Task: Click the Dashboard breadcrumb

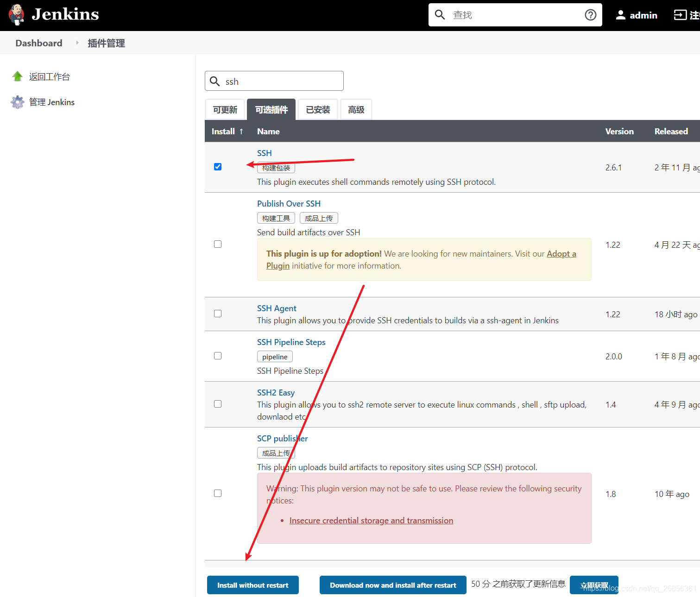Action: click(39, 43)
